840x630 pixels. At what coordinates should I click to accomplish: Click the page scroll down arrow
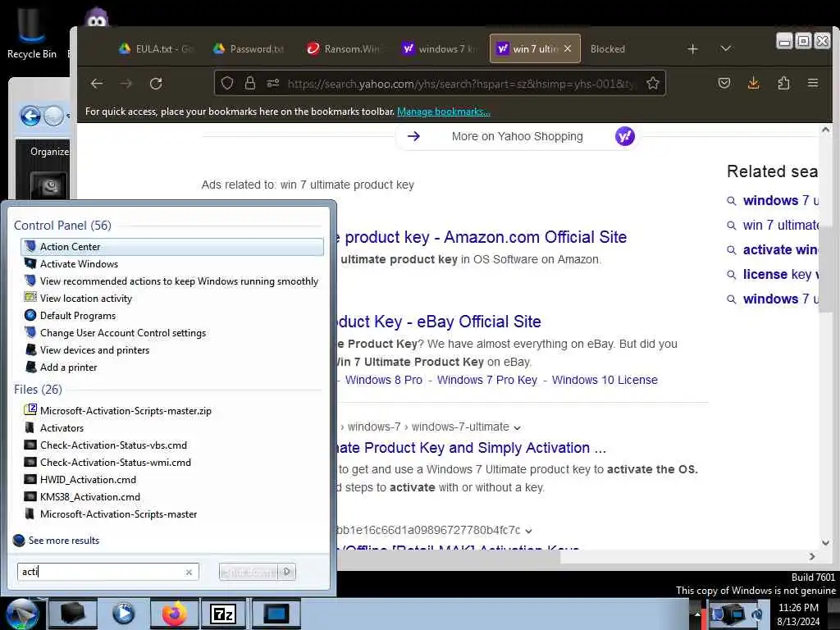coord(825,543)
